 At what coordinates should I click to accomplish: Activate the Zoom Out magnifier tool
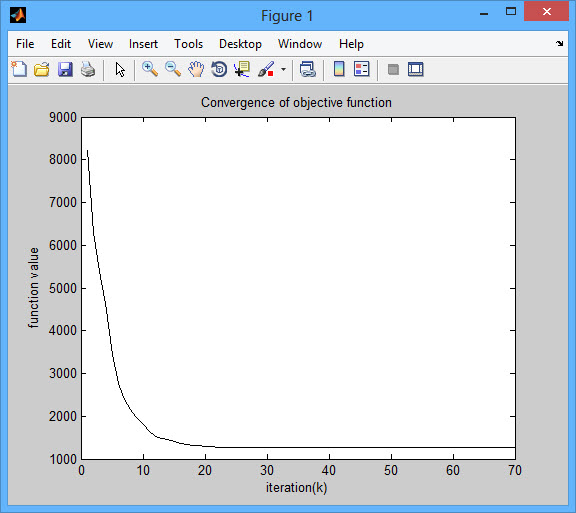(173, 69)
